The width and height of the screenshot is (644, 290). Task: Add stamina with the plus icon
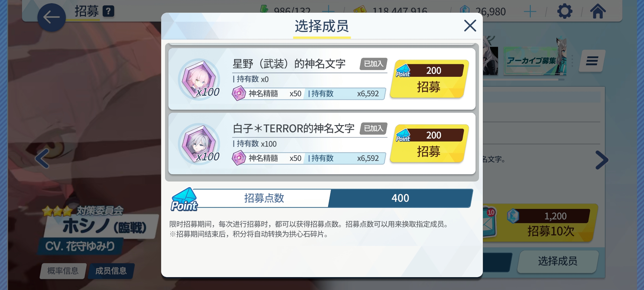[328, 11]
